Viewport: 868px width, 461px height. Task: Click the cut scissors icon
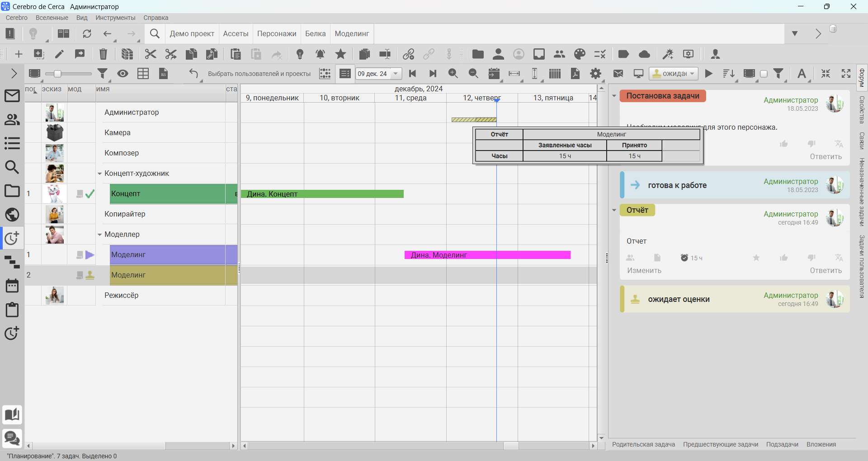click(x=151, y=54)
